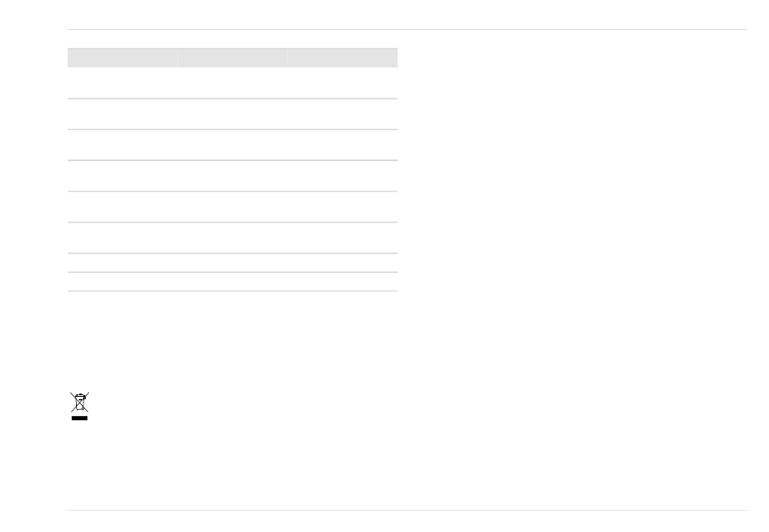Select the last gray table header cell
The image size is (769, 532).
(x=343, y=58)
